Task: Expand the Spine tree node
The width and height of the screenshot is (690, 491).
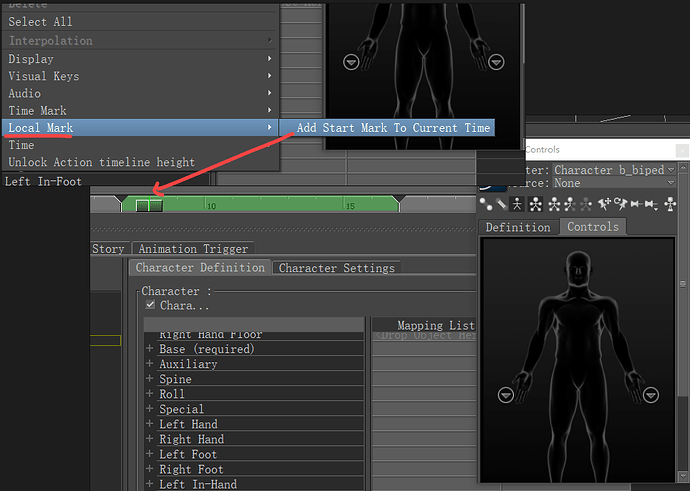Action: pos(149,379)
